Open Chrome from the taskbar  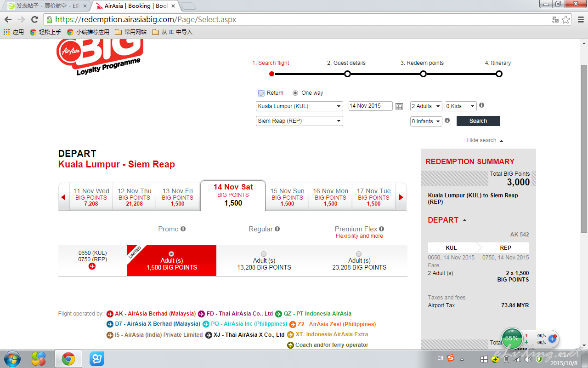tap(68, 359)
